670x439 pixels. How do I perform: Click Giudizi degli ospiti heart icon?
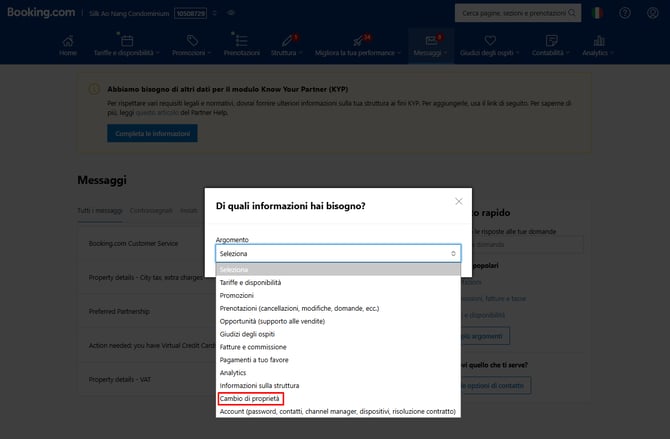click(490, 41)
